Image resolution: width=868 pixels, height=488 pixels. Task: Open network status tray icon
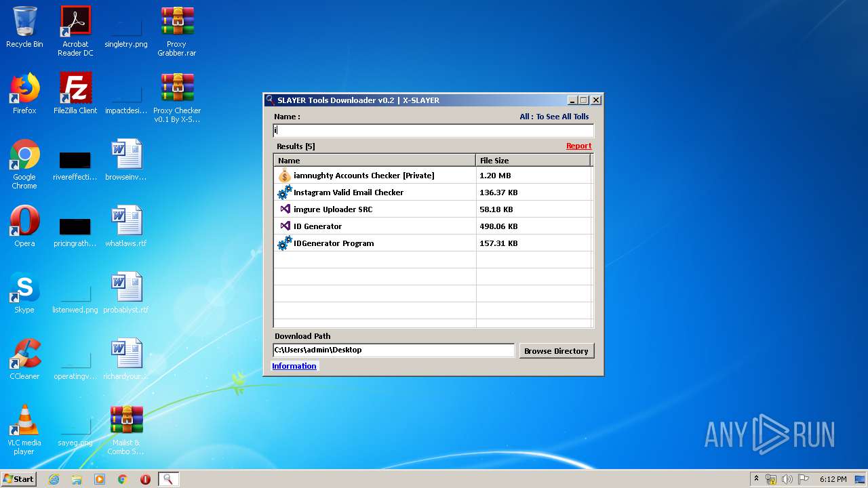point(771,479)
